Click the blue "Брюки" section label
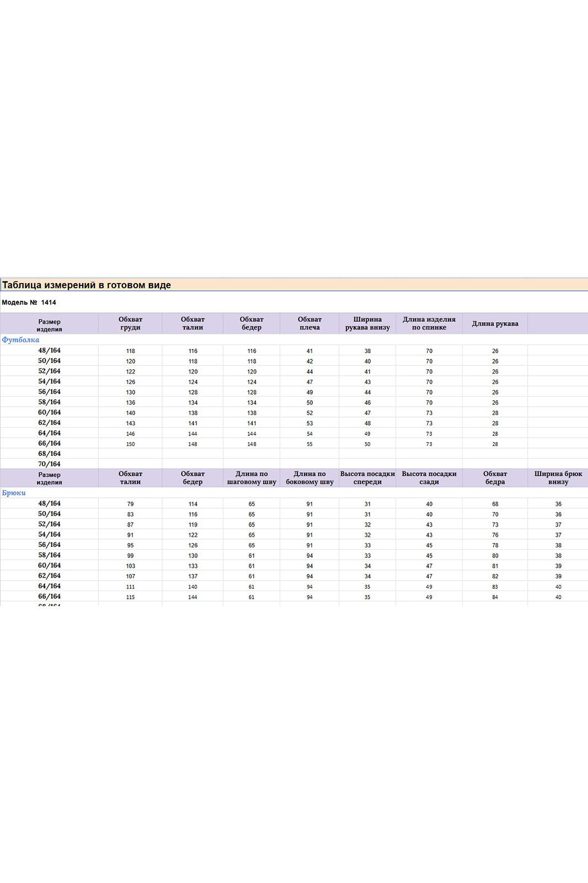Image resolution: width=588 pixels, height=883 pixels. coord(14,493)
